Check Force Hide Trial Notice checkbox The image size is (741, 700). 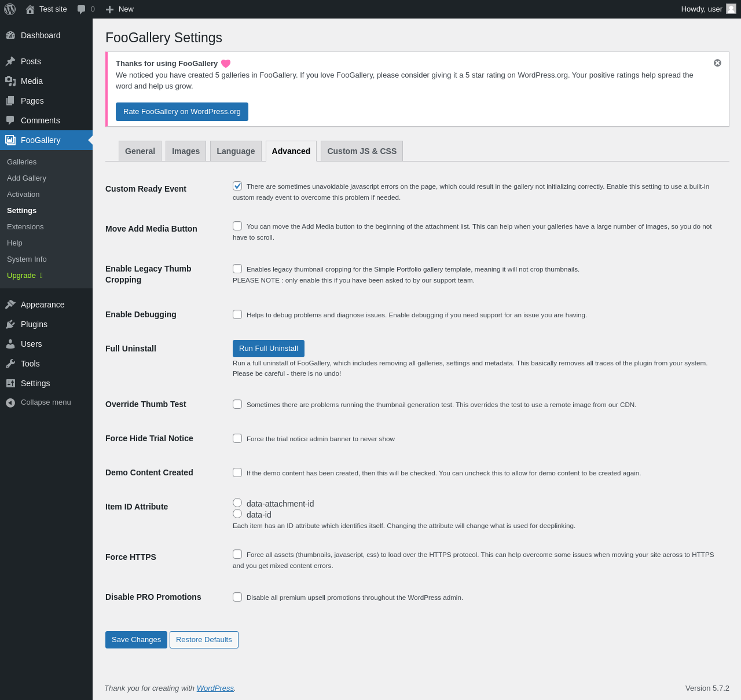click(x=237, y=438)
